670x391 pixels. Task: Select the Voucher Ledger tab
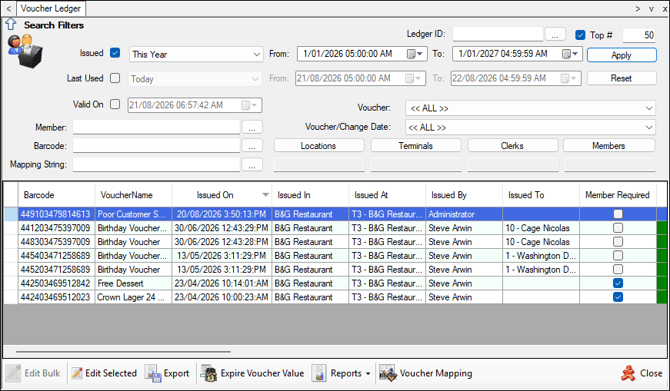point(51,9)
